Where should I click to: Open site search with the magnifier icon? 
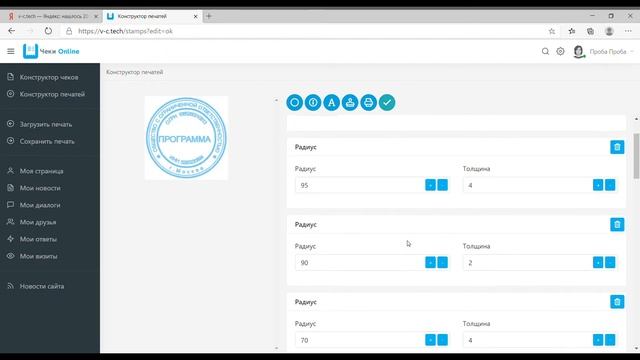tap(545, 51)
